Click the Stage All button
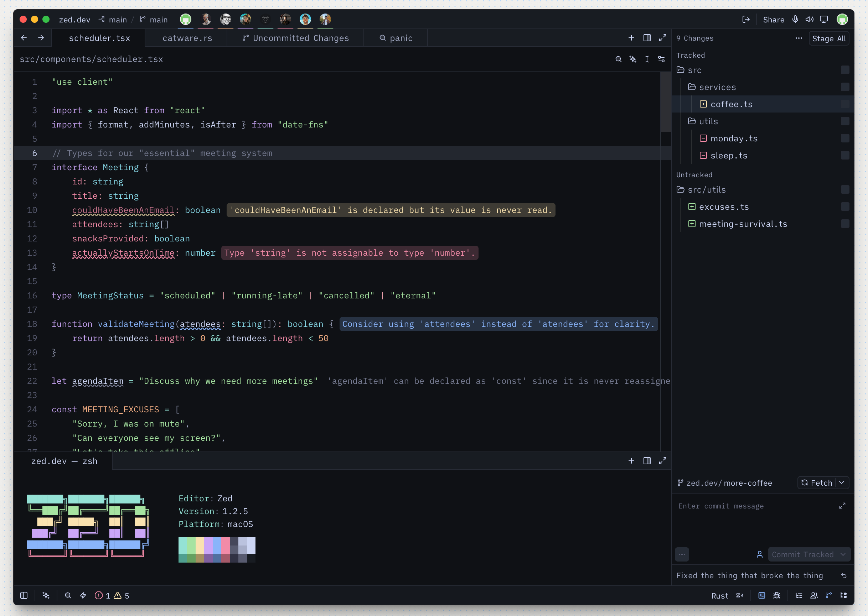 pyautogui.click(x=828, y=38)
